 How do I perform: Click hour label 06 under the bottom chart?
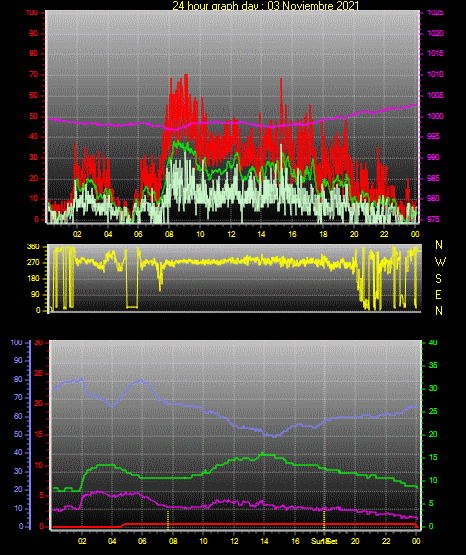pyautogui.click(x=142, y=541)
